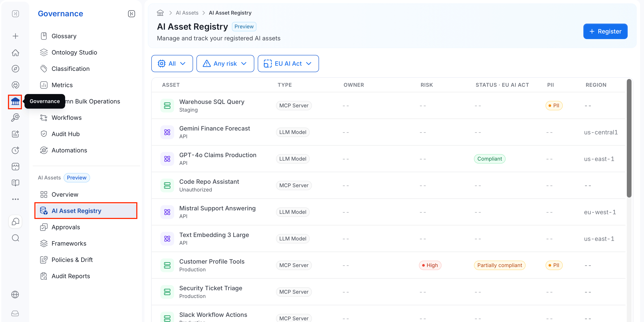Viewport: 644px width, 322px height.
Task: Click the Register button
Action: 605,32
